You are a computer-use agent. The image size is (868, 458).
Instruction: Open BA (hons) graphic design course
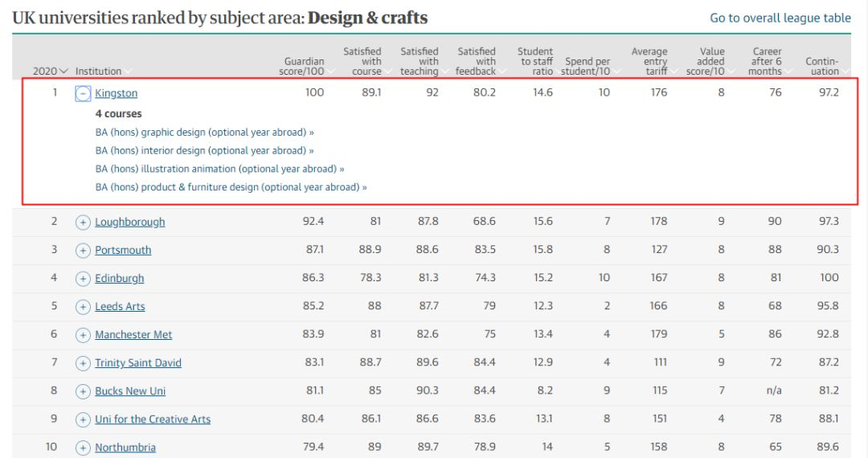[205, 133]
